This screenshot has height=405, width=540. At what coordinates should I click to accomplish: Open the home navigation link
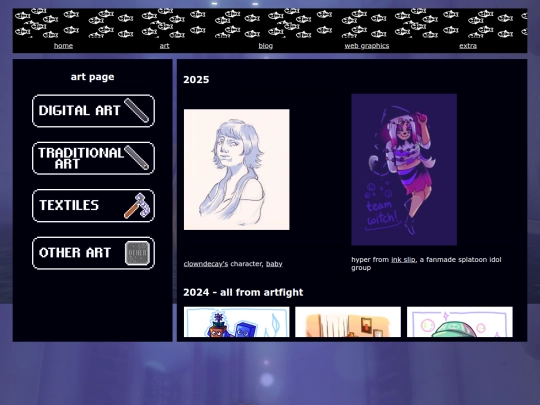point(63,46)
